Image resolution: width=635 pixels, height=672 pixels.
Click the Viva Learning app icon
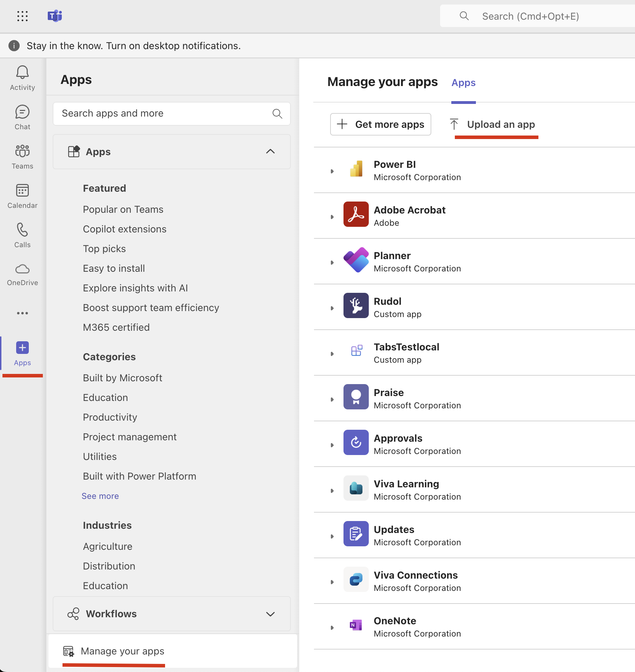(x=356, y=488)
